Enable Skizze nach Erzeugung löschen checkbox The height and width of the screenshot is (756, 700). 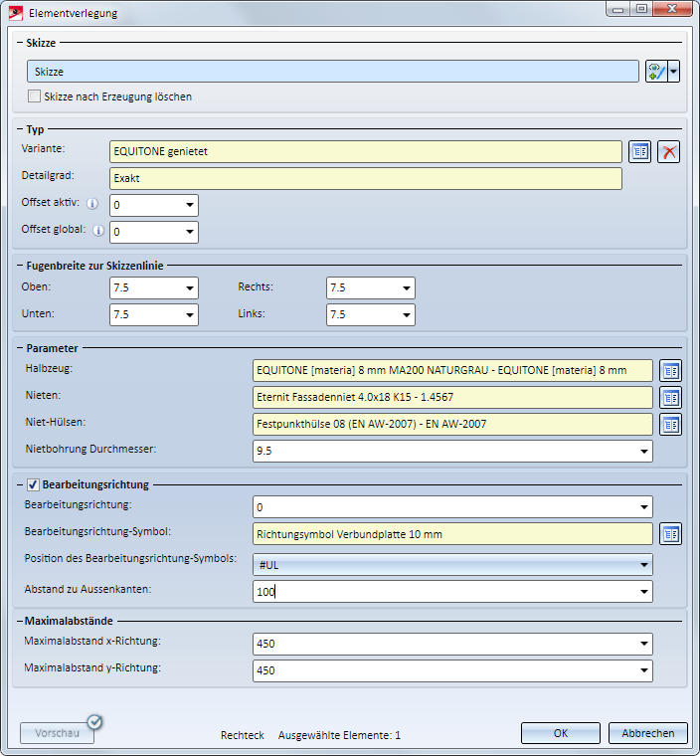point(34,96)
